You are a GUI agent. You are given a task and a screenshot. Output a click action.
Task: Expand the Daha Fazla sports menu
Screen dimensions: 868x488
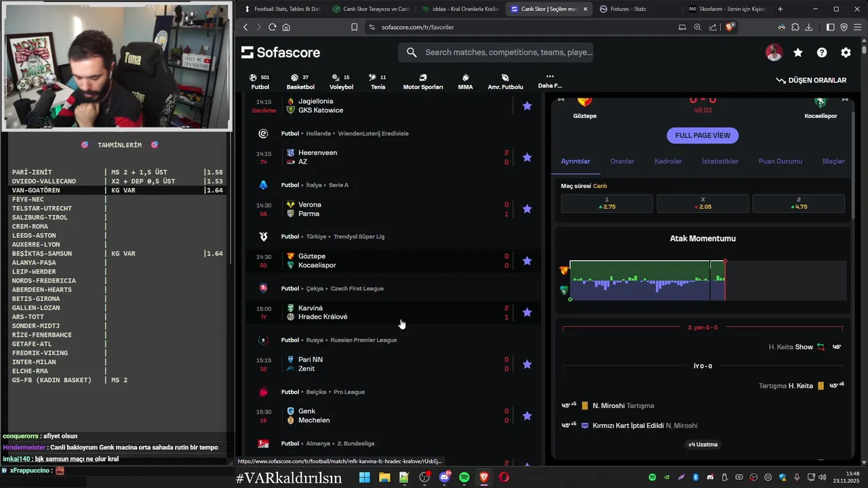550,81
